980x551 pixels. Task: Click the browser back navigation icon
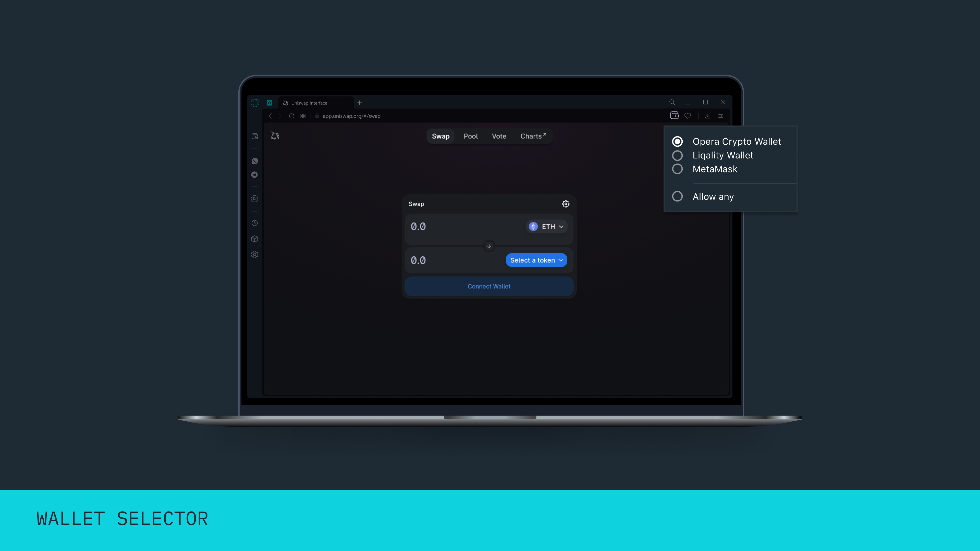click(271, 116)
